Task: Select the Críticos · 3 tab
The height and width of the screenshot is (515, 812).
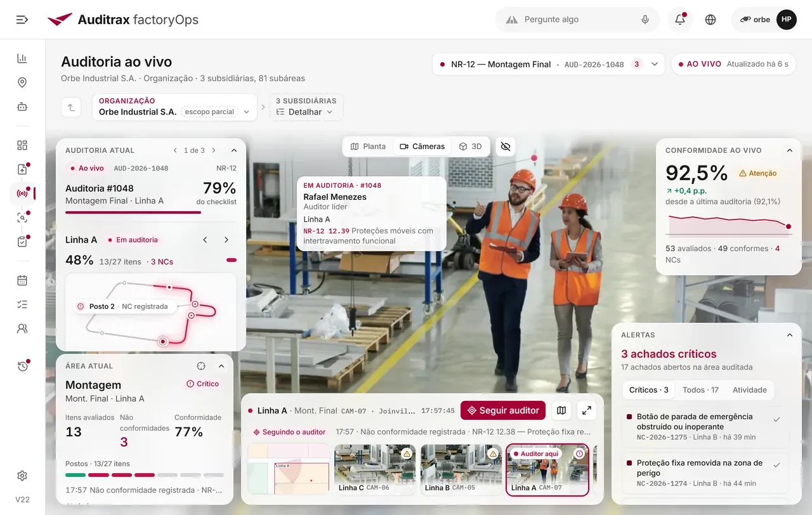Action: pos(648,390)
